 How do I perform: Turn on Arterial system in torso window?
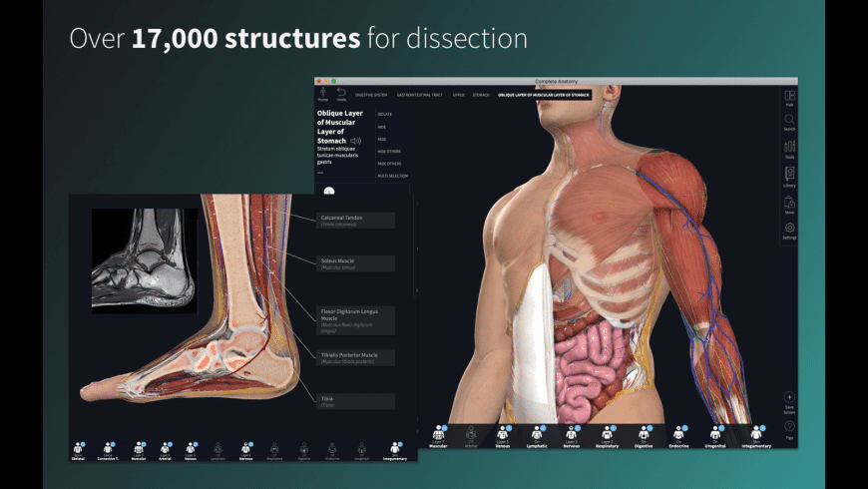pos(471,436)
